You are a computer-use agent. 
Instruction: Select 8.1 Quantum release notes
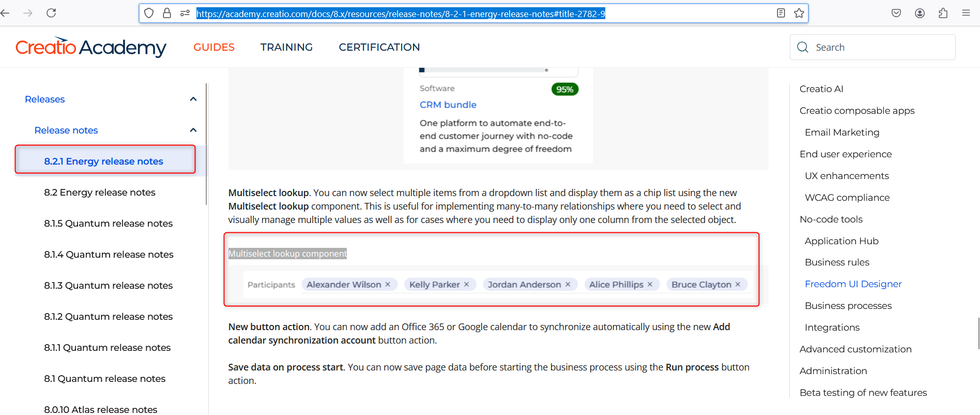(x=105, y=378)
